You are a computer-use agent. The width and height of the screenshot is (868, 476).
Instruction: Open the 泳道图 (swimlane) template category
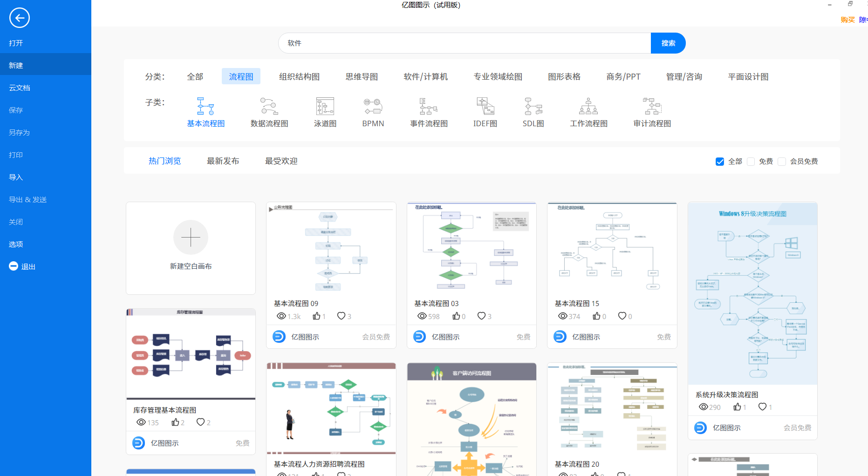point(325,107)
